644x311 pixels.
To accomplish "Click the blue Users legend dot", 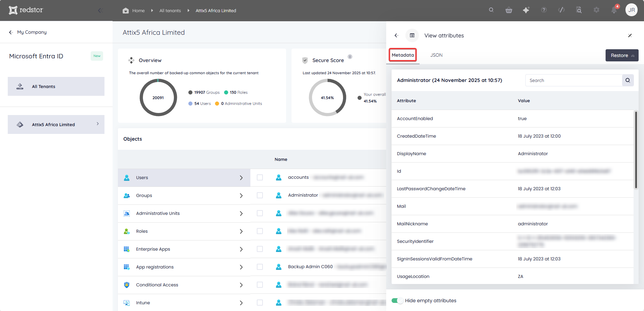I will pos(190,104).
